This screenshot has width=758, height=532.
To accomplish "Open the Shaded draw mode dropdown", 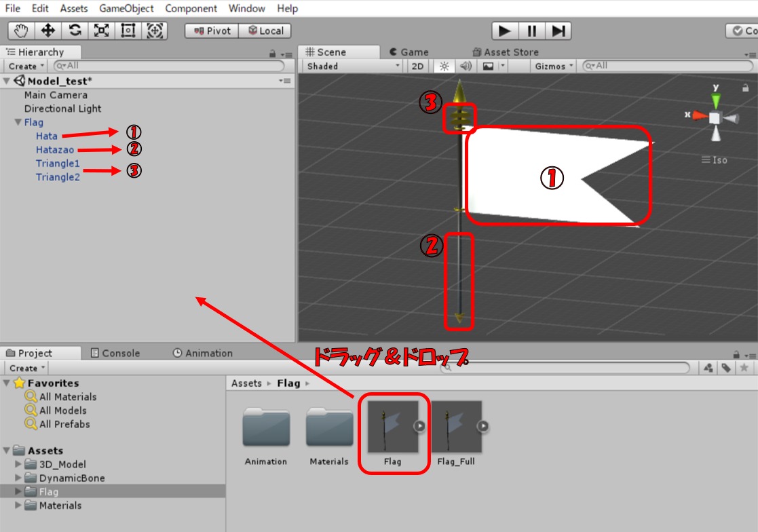I will click(x=352, y=66).
